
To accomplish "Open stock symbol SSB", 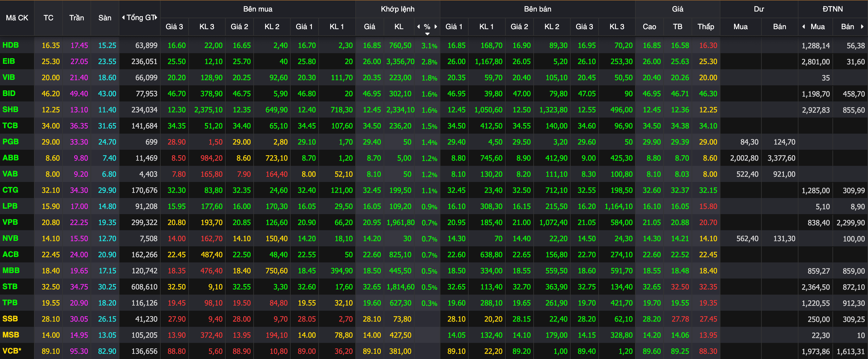I will point(10,319).
